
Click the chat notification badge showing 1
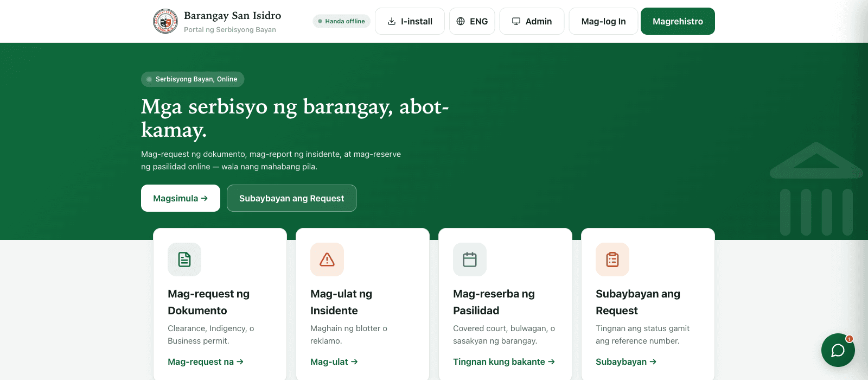[x=850, y=339]
